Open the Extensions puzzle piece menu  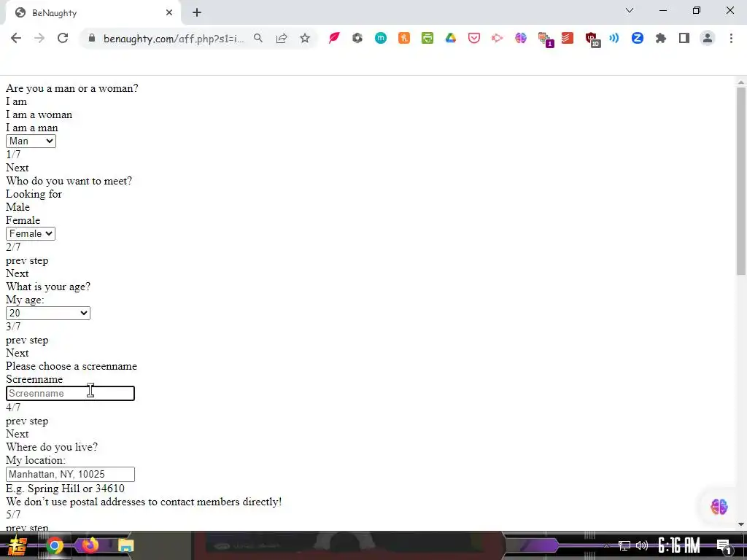click(661, 38)
